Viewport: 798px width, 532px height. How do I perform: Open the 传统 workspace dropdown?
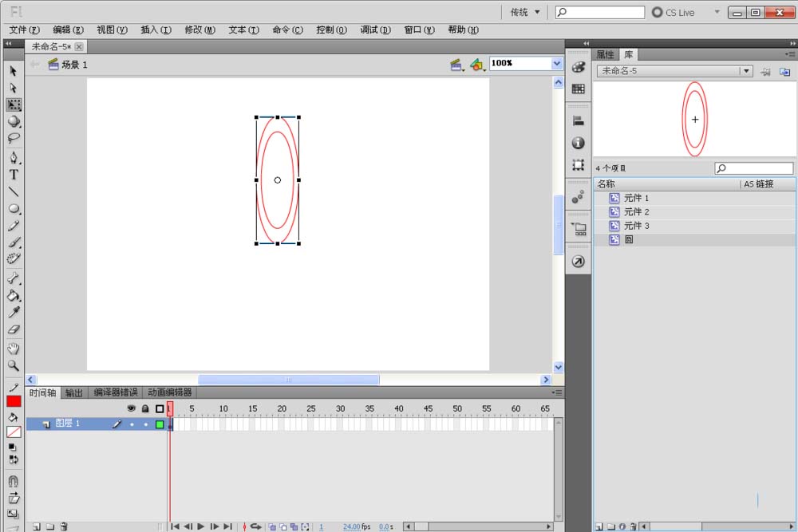[525, 12]
